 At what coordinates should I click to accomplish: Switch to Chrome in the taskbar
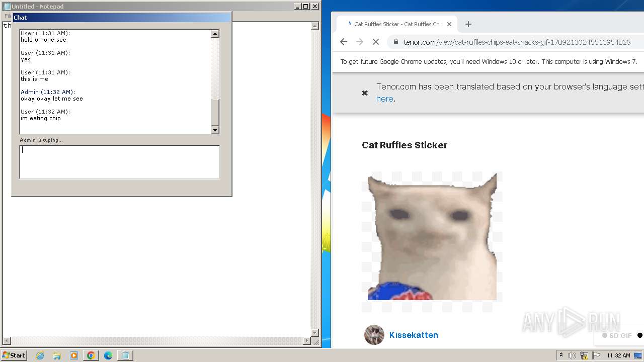point(91,355)
